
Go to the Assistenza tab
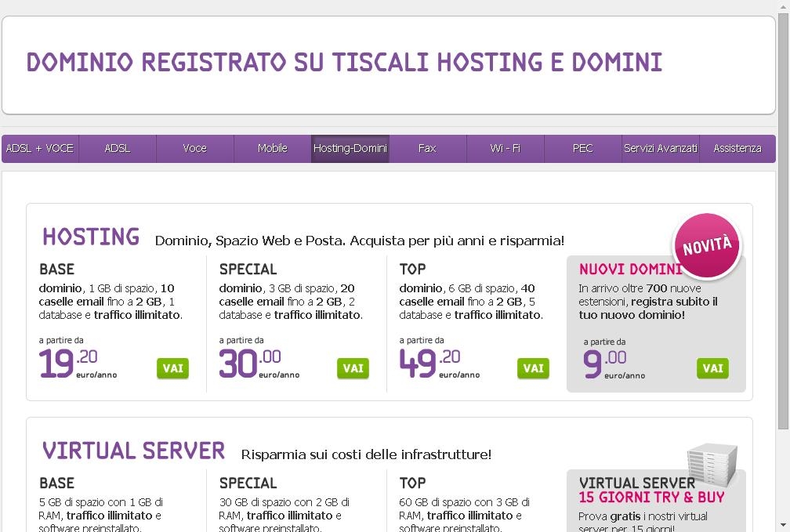coord(737,149)
